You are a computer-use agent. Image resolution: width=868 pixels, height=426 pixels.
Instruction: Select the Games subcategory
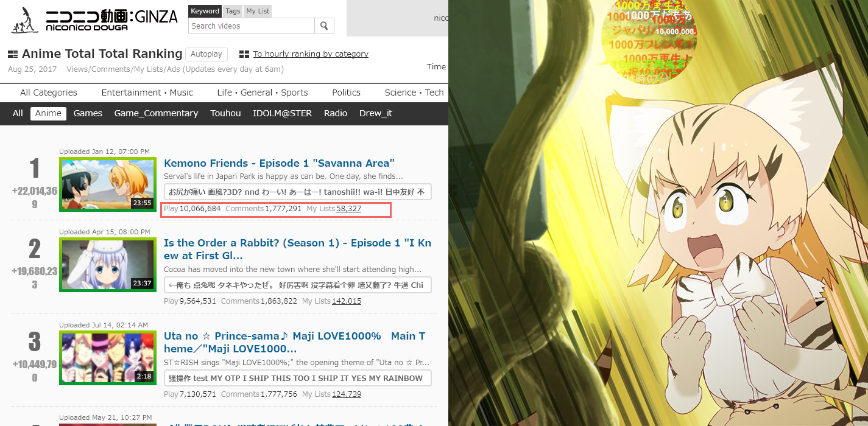[x=88, y=113]
